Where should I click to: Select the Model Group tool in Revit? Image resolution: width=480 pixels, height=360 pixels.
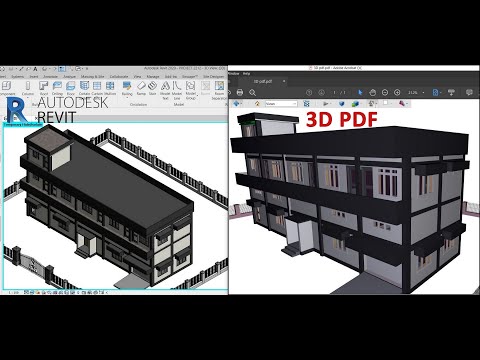click(190, 91)
